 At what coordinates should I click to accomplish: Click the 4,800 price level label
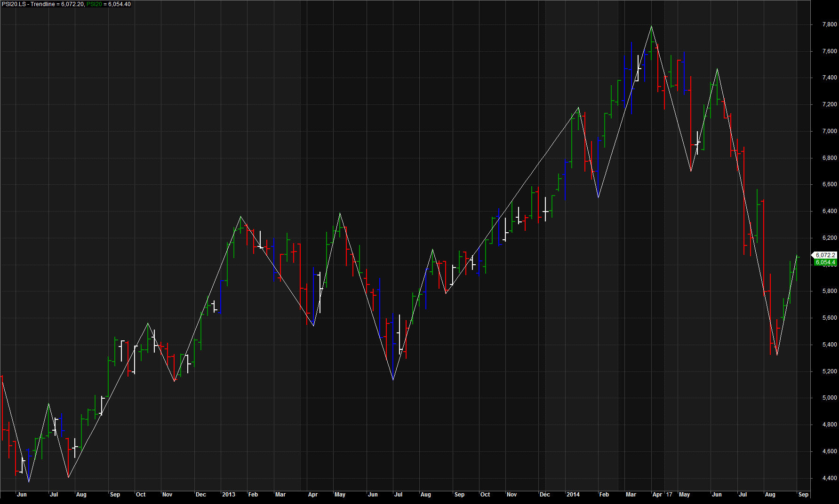tap(830, 425)
